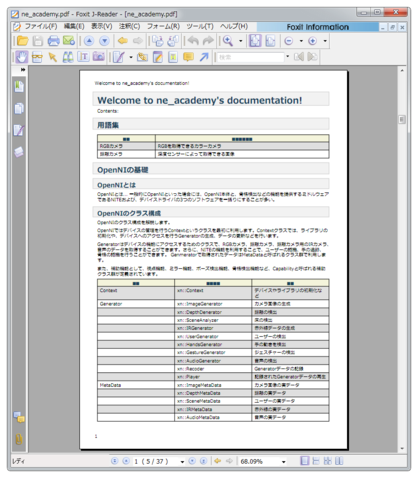This screenshot has width=420, height=480.
Task: Open the ツール(T) menu
Action: pos(200,26)
